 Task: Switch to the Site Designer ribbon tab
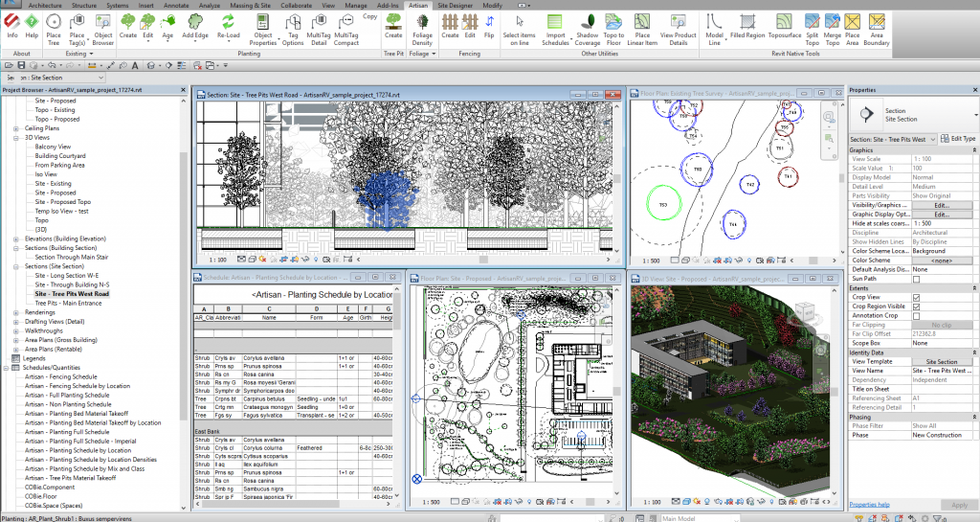[x=456, y=5]
